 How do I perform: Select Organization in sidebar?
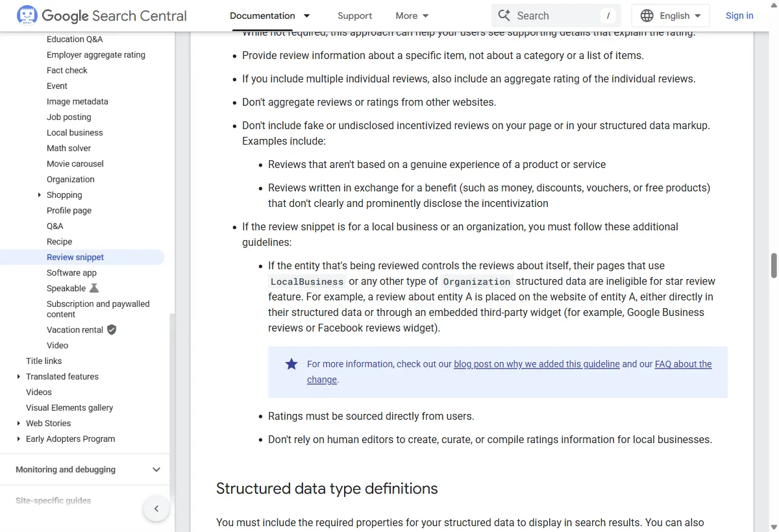tap(71, 179)
